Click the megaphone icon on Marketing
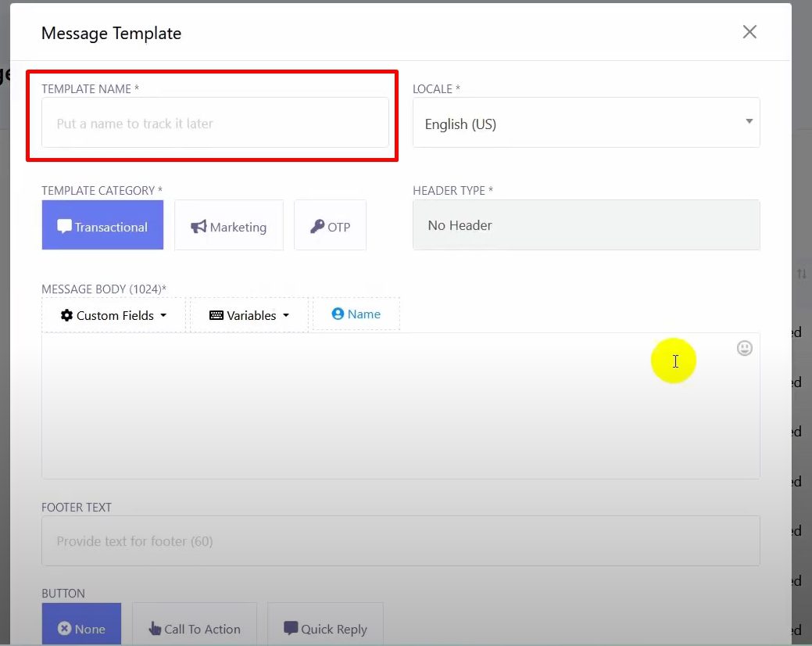Image resolution: width=812 pixels, height=646 pixels. [199, 226]
